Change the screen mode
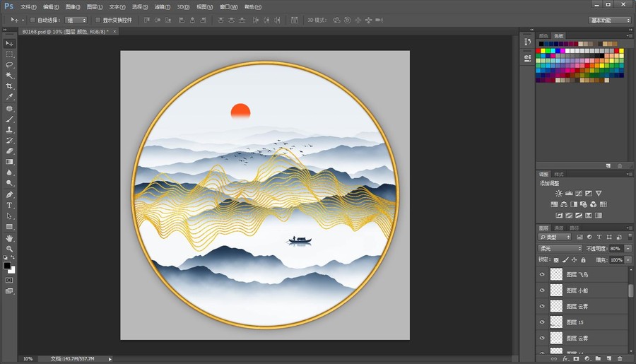636x364 pixels. coord(9,291)
